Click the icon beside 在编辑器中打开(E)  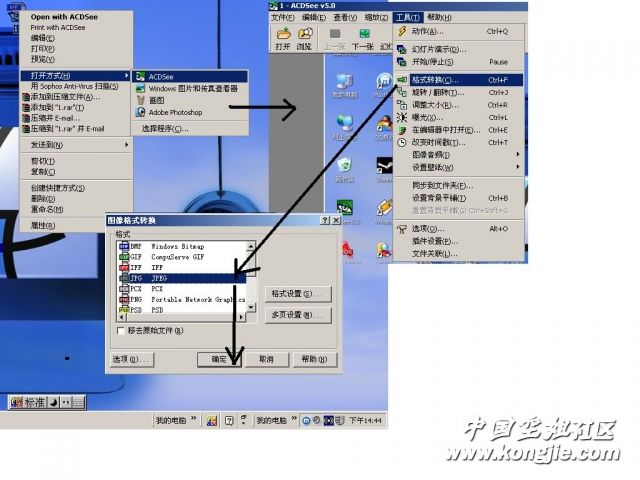pyautogui.click(x=402, y=130)
